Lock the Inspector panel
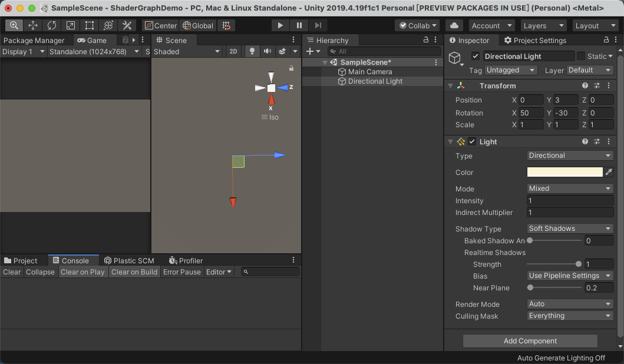This screenshot has width=624, height=364. click(x=606, y=40)
